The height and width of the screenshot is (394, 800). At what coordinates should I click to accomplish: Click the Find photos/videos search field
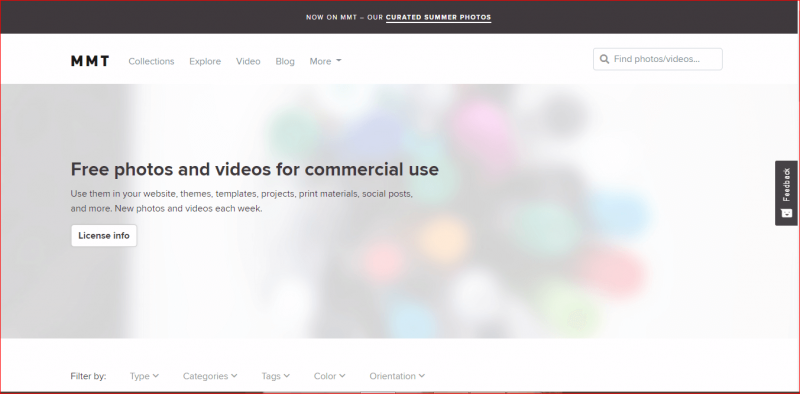tap(658, 59)
